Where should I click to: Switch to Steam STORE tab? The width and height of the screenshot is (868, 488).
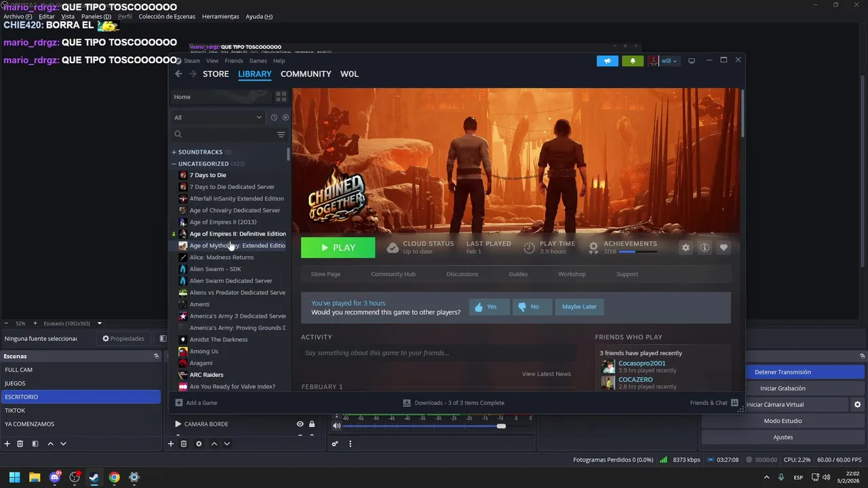pos(216,74)
